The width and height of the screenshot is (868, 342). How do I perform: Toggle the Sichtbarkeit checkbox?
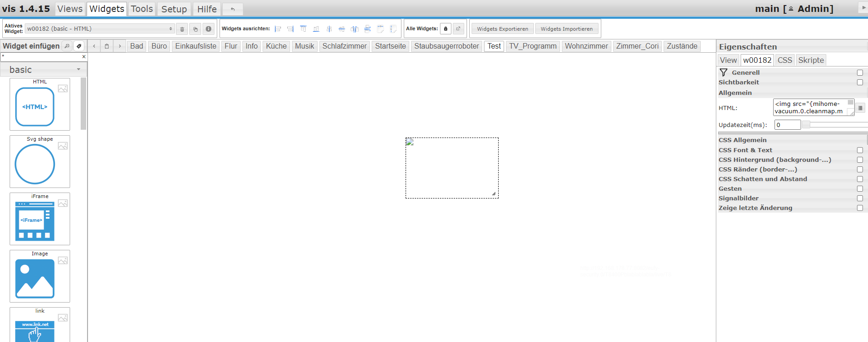tap(860, 83)
